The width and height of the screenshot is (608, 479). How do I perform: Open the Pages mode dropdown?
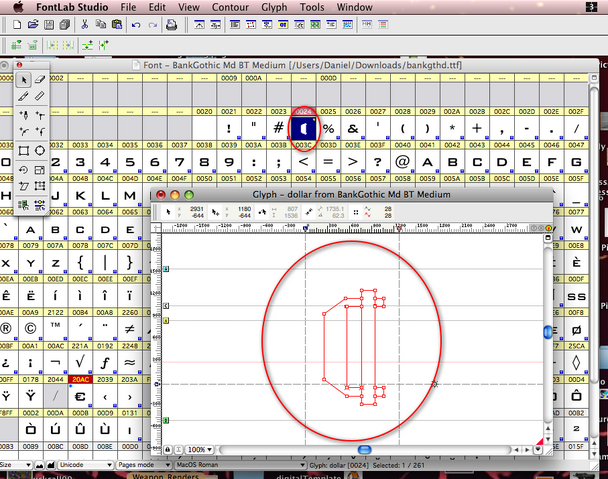pos(144,465)
